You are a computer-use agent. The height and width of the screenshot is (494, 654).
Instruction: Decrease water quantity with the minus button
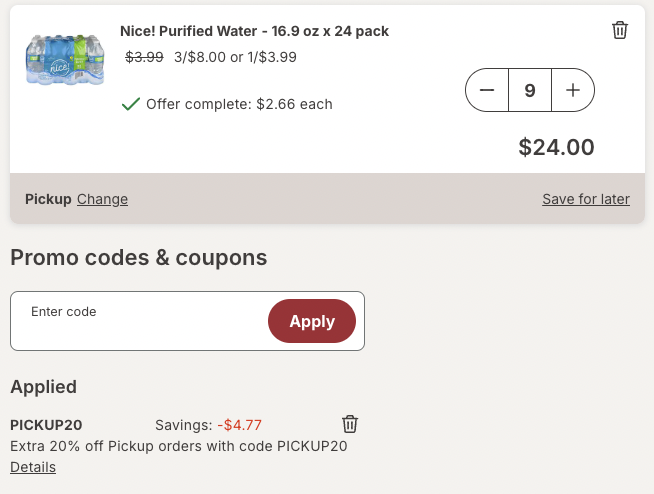tap(487, 90)
